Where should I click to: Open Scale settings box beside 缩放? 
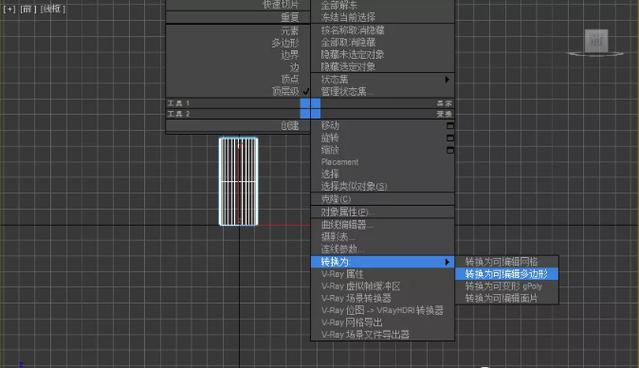click(x=450, y=150)
